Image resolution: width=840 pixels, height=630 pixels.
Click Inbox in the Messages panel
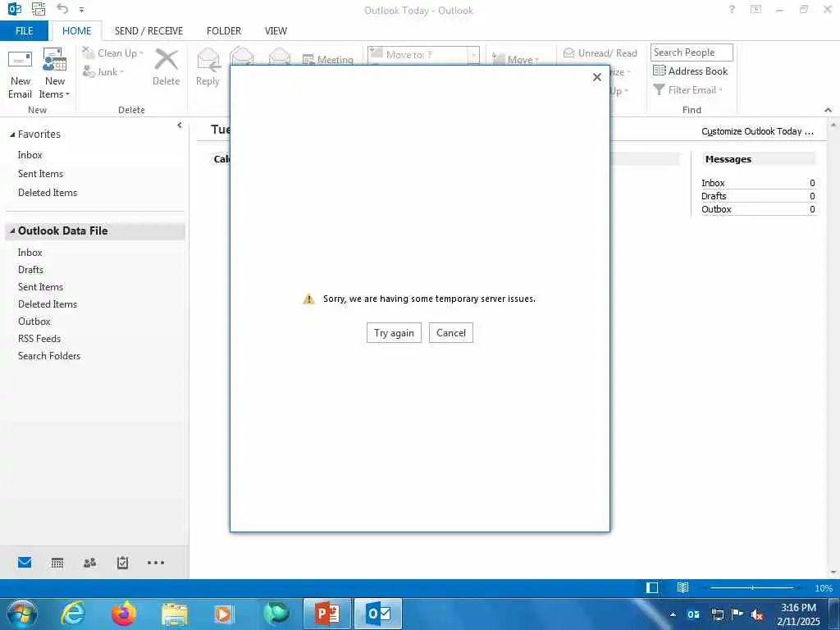coord(713,183)
